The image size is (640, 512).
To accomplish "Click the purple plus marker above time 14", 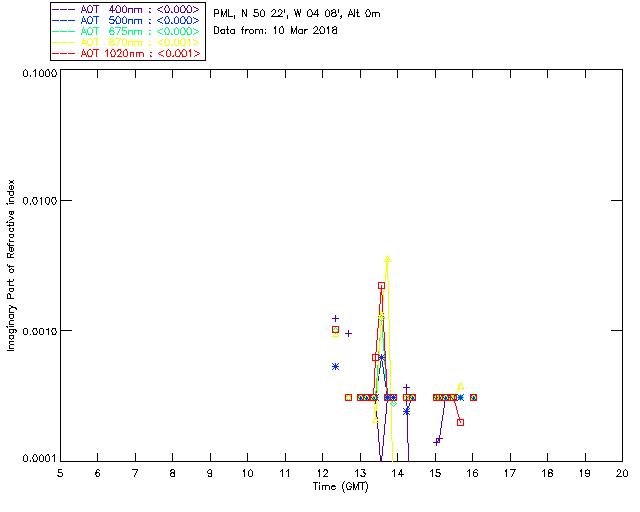I will 406,387.
